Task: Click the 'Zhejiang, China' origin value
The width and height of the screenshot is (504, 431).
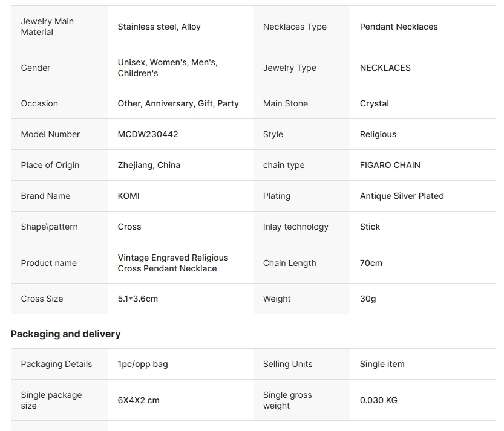Action: click(x=149, y=165)
